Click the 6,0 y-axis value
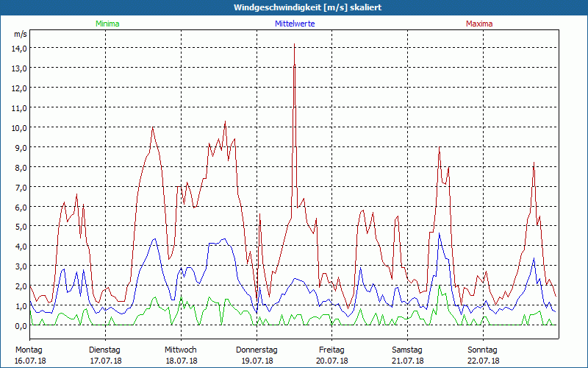588x368 pixels. pyautogui.click(x=21, y=207)
